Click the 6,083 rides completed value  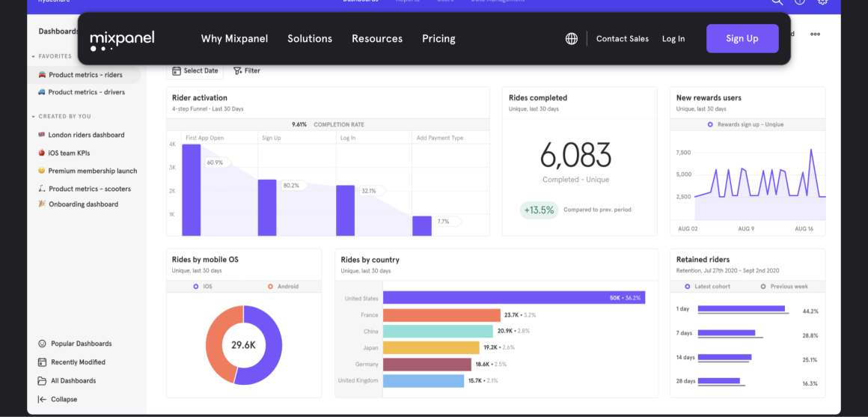click(x=575, y=156)
